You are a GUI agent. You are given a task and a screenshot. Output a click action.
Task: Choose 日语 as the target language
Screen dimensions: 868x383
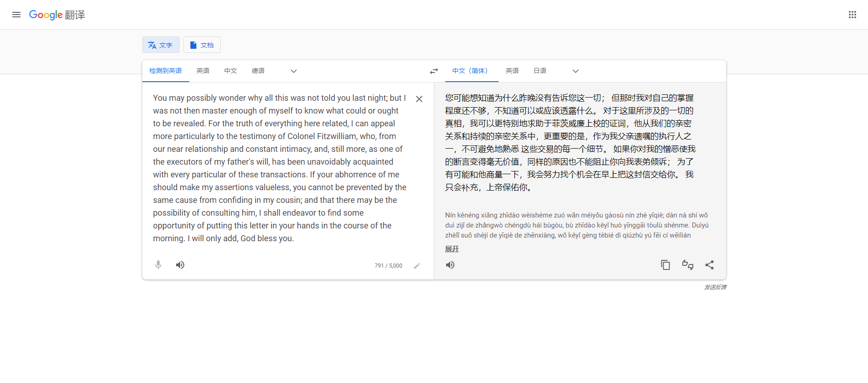pyautogui.click(x=540, y=71)
